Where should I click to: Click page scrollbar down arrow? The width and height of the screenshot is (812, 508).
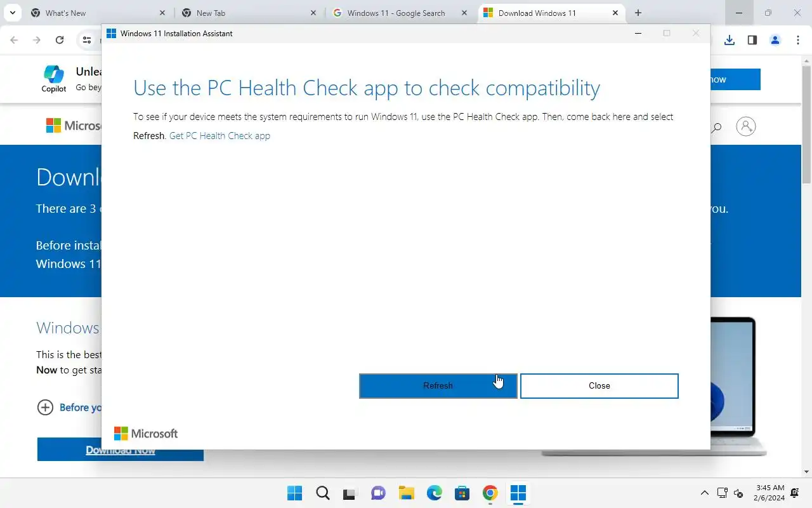click(x=807, y=472)
